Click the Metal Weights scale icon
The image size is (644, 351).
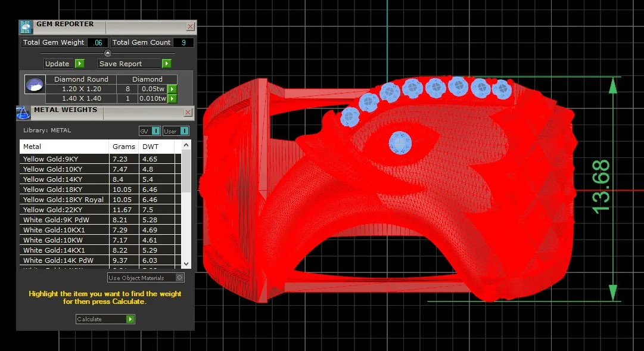coord(23,113)
